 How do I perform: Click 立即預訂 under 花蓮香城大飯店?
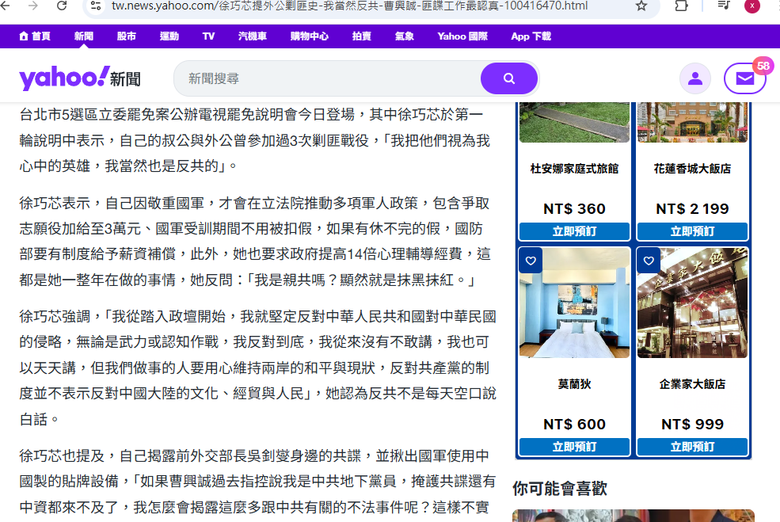pyautogui.click(x=692, y=231)
